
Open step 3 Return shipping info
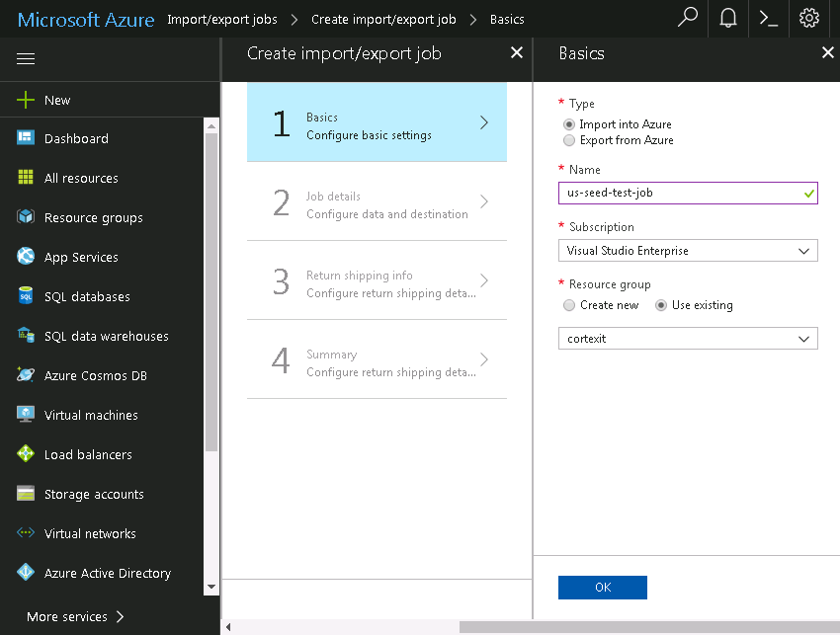pyautogui.click(x=377, y=281)
